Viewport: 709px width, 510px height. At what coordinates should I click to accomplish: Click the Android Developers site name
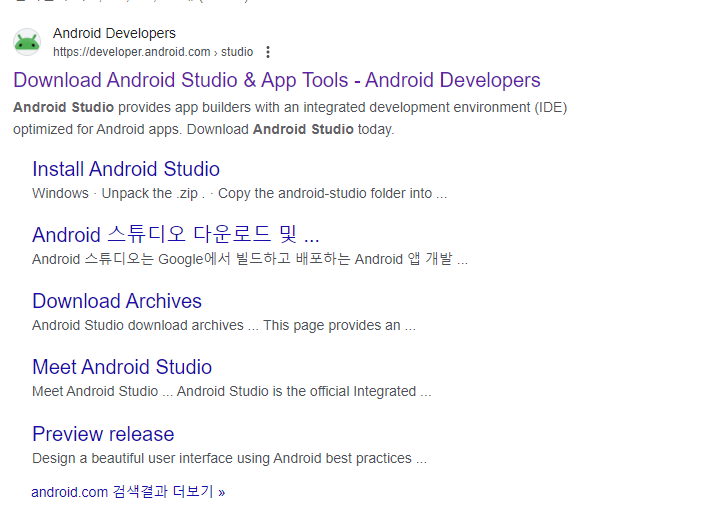point(114,33)
